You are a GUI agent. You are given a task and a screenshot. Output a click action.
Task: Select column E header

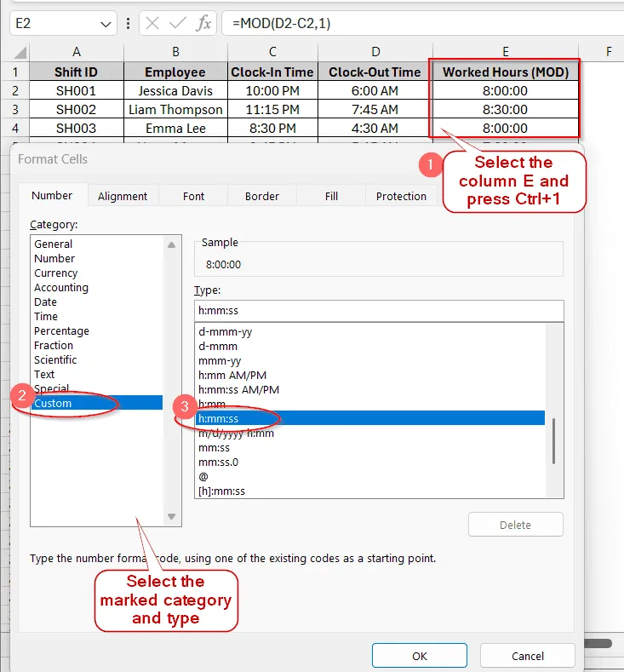506,52
